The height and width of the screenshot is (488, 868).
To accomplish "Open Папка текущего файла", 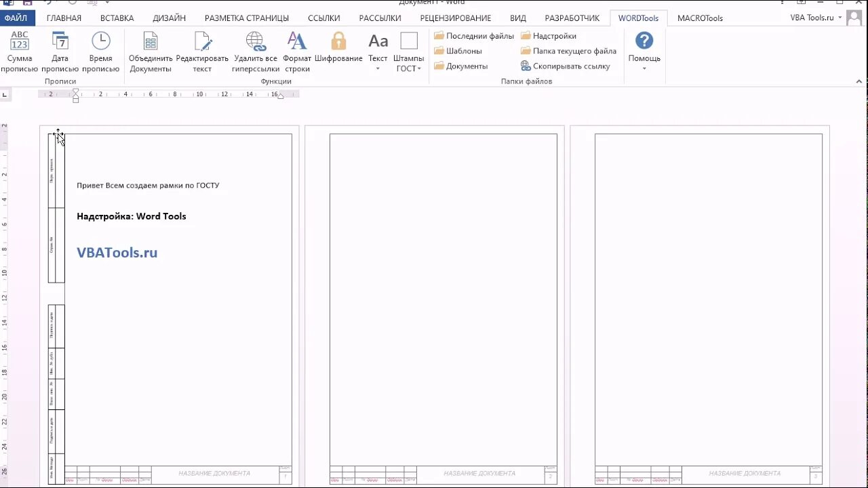I will coord(568,51).
